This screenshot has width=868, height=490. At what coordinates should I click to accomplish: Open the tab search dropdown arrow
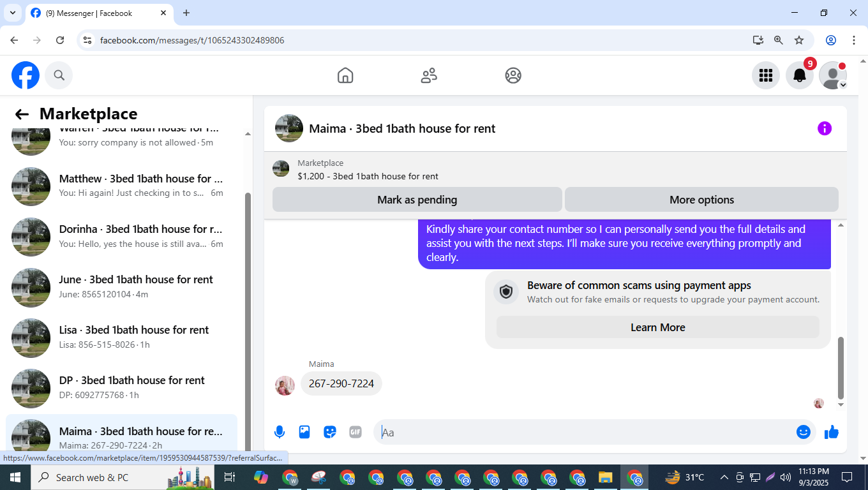point(12,13)
